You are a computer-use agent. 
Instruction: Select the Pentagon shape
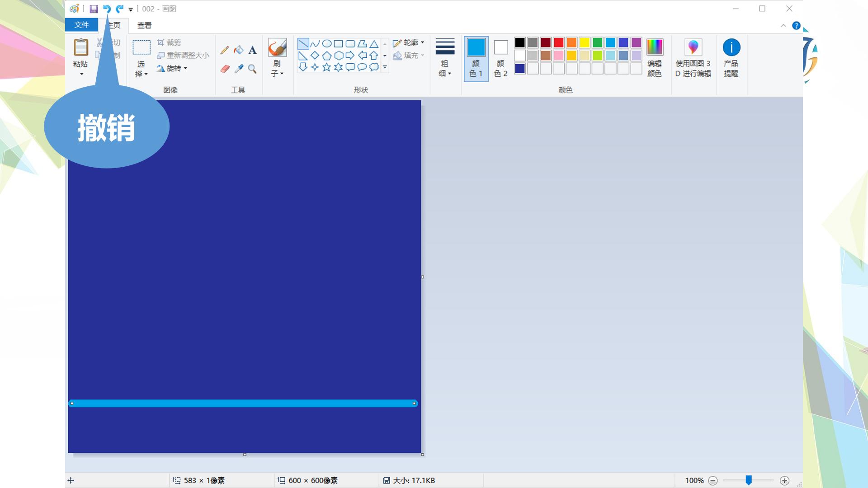(x=326, y=56)
